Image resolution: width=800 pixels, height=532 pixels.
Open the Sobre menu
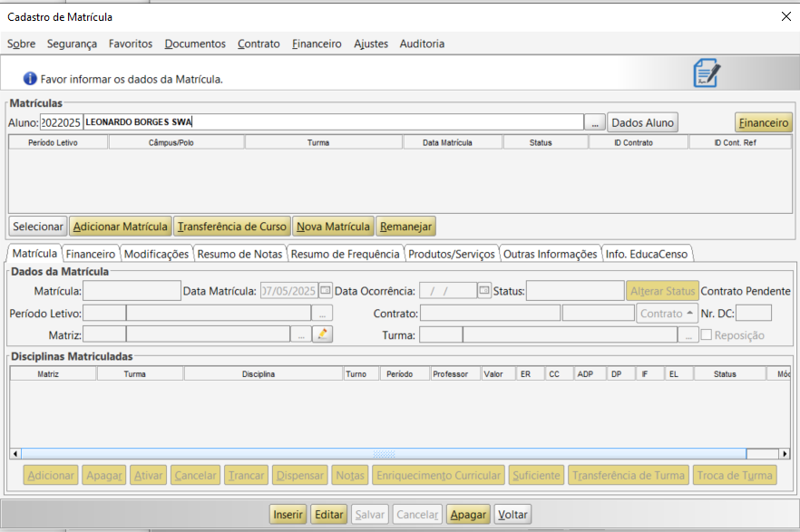pos(22,44)
